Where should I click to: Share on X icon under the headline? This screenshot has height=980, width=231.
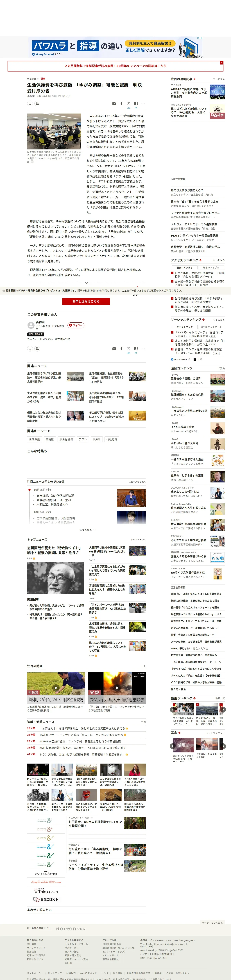(x=128, y=103)
